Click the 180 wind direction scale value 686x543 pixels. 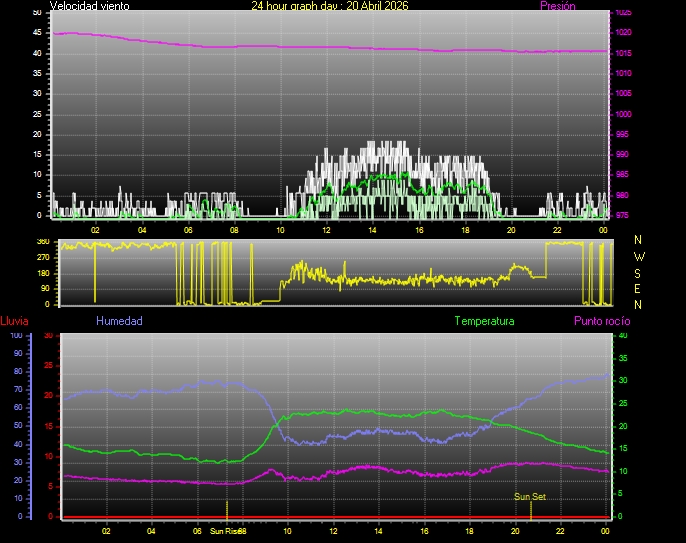click(42, 273)
